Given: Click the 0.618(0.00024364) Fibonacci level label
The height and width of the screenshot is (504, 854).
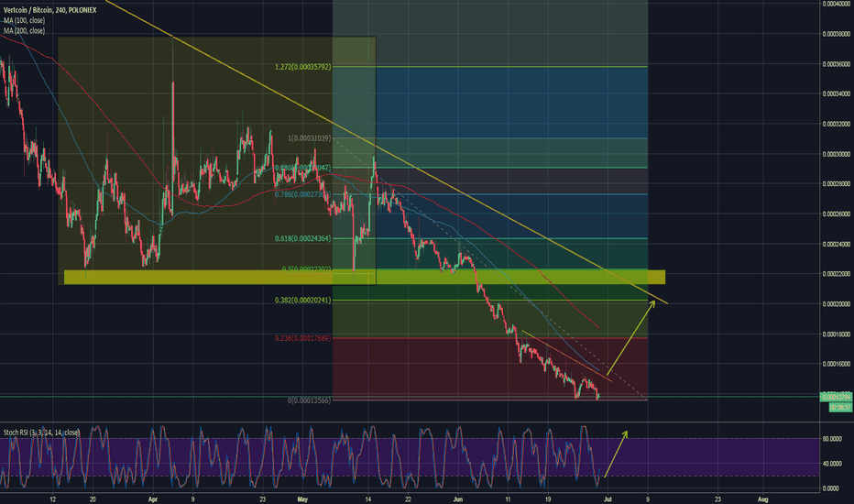Looking at the screenshot, I should 302,238.
